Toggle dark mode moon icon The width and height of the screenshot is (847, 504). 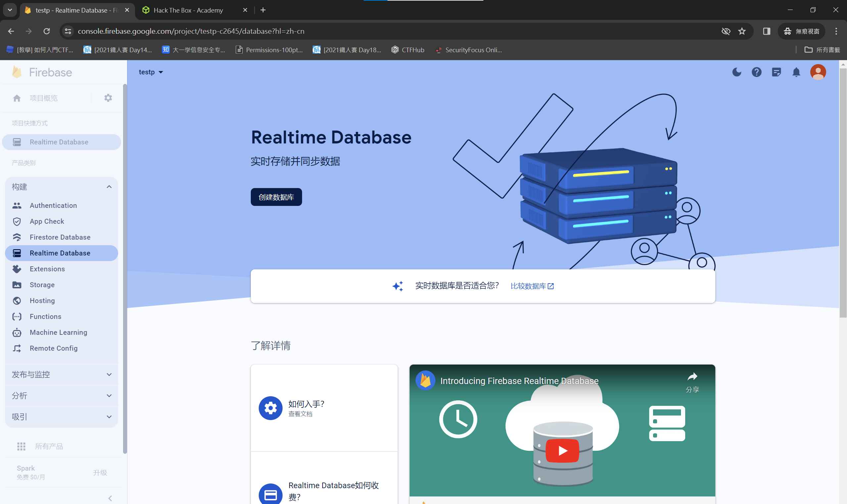(x=736, y=72)
